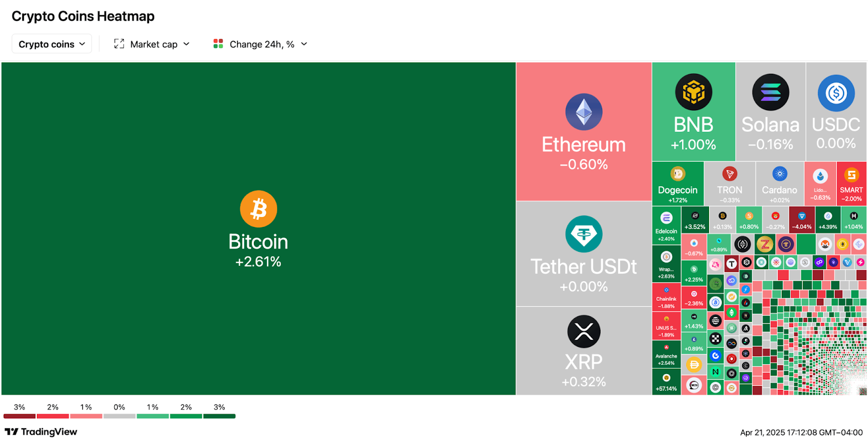Click the dark red -3% legend swatch
The width and height of the screenshot is (868, 444).
point(20,416)
